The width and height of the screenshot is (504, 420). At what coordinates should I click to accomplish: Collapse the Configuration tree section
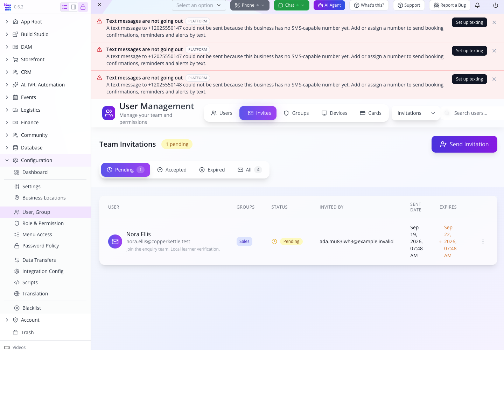7,160
